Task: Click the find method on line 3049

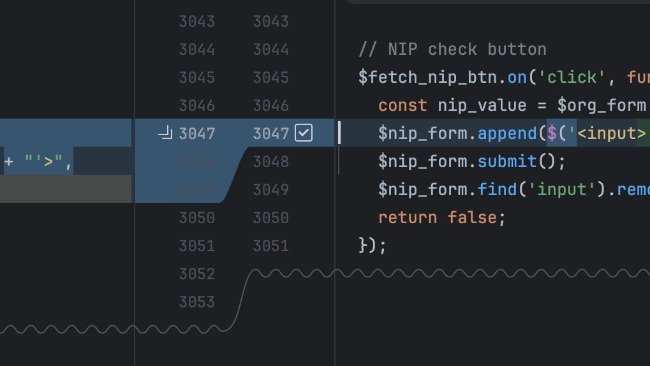Action: point(497,189)
